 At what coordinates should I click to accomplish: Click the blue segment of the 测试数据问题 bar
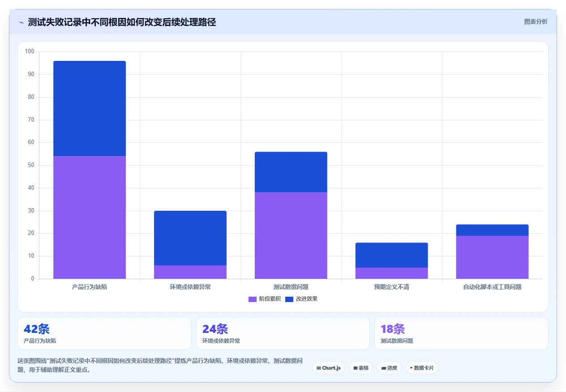tap(291, 172)
